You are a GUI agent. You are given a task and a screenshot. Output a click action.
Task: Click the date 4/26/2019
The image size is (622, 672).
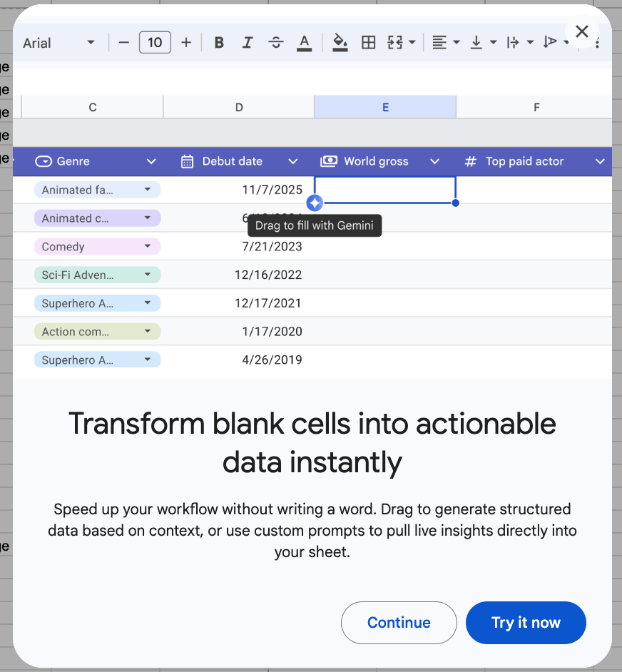click(272, 360)
